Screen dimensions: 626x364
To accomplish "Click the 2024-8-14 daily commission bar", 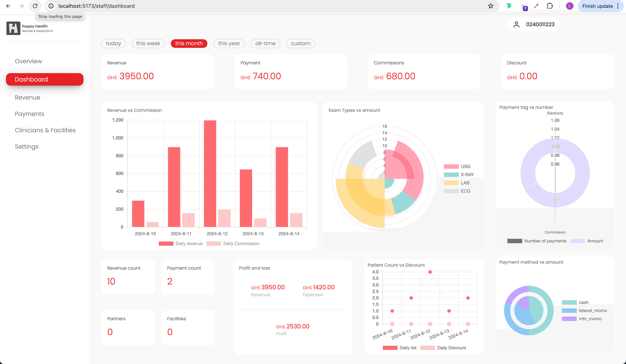I will [x=296, y=220].
